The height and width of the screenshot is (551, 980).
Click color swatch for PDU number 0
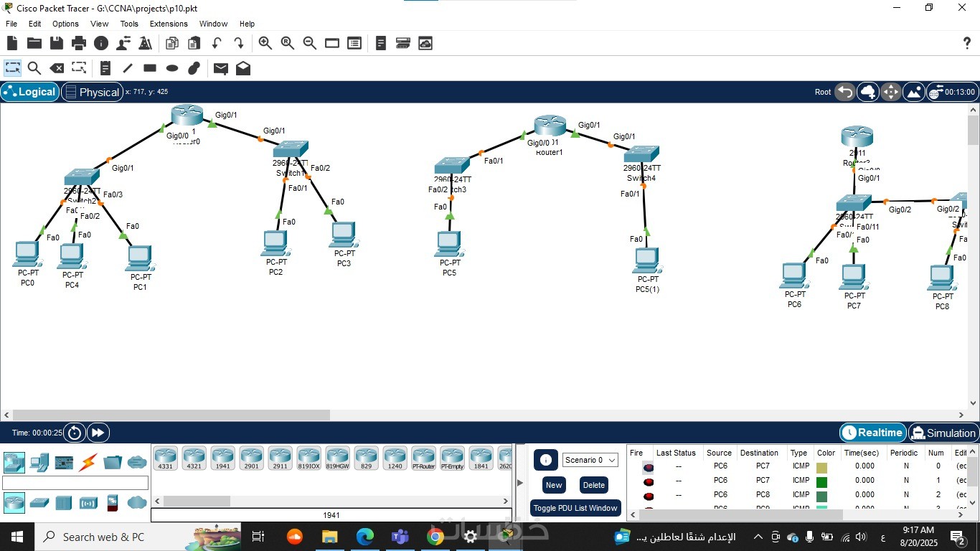click(x=822, y=468)
